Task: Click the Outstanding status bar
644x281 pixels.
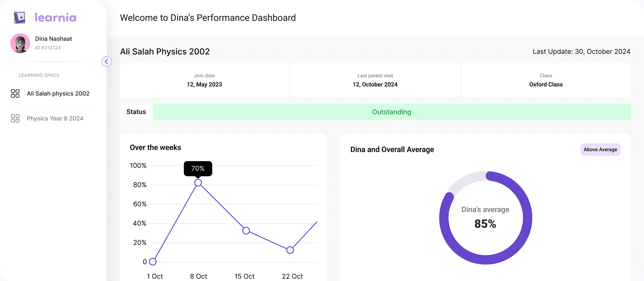Action: coord(391,112)
